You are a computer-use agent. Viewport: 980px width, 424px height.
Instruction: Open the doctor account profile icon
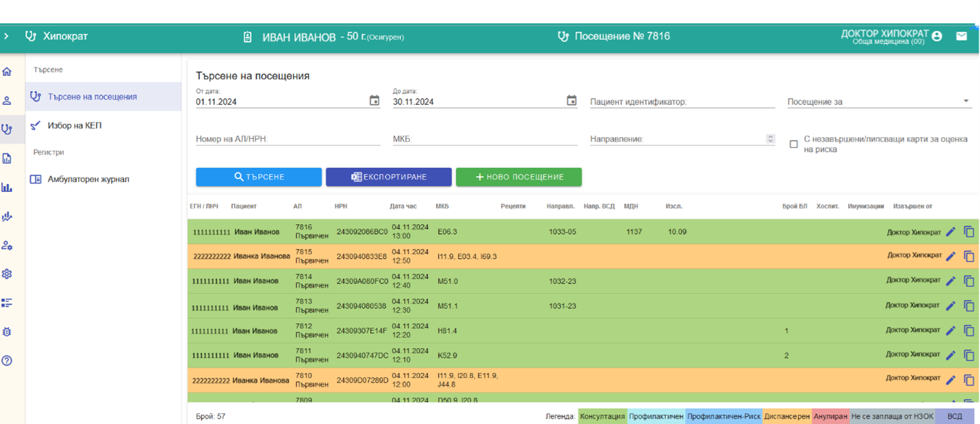pyautogui.click(x=937, y=36)
